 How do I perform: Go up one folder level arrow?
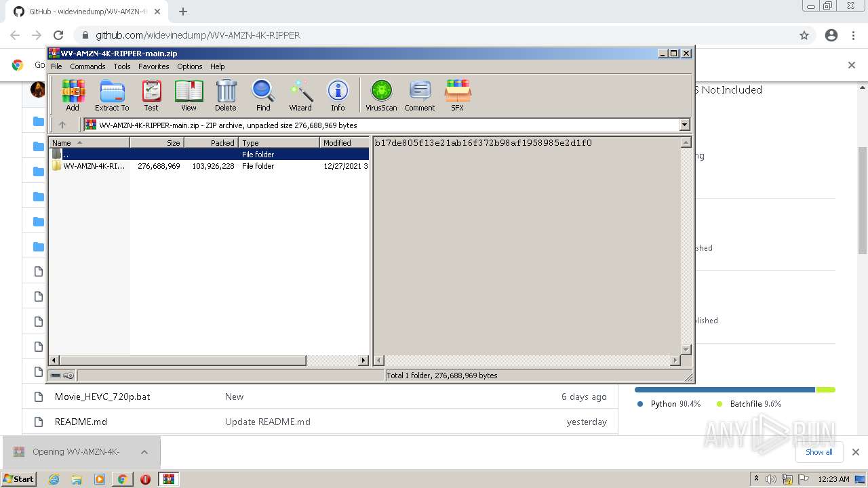pos(62,125)
